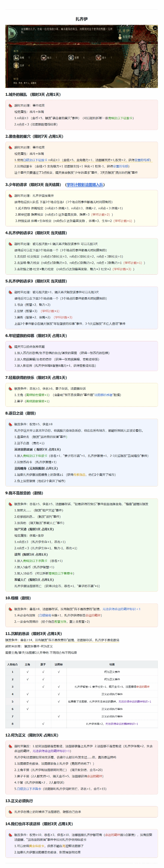Click the 妻子 table column header
164x868 pixels.
43,664
